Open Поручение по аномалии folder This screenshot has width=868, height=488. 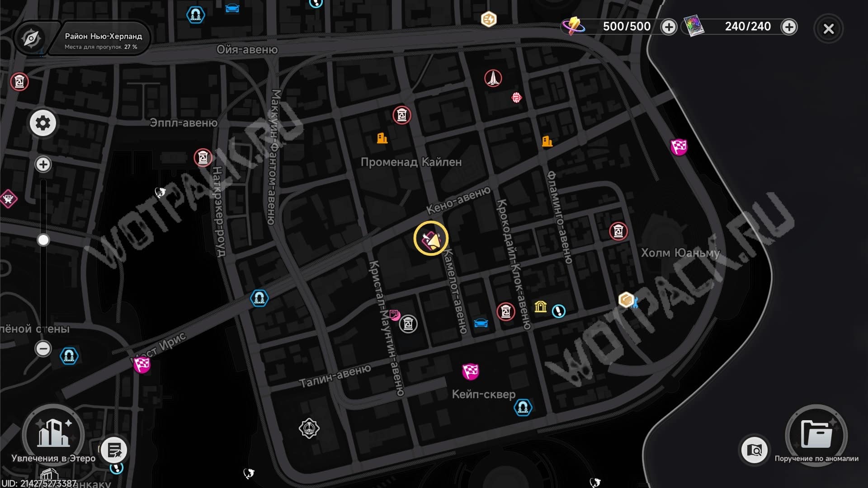pyautogui.click(x=816, y=435)
